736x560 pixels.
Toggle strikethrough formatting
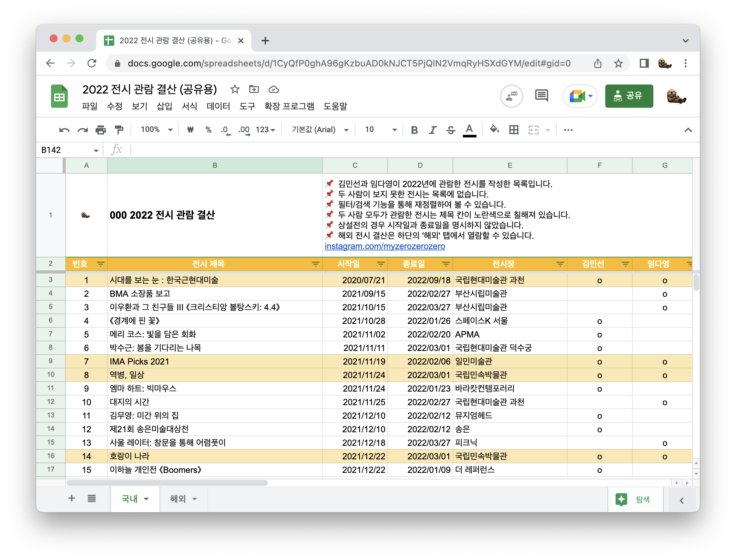click(451, 130)
